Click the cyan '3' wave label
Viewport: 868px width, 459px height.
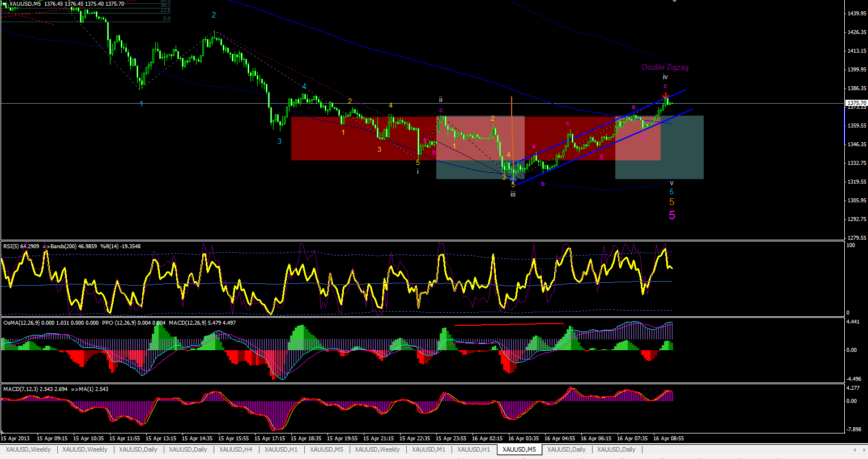pyautogui.click(x=279, y=141)
